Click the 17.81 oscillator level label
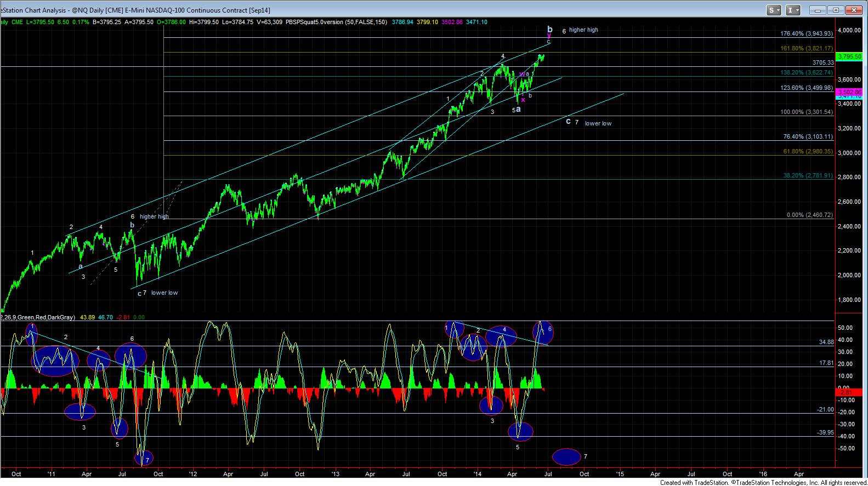868x486 pixels. coord(826,362)
